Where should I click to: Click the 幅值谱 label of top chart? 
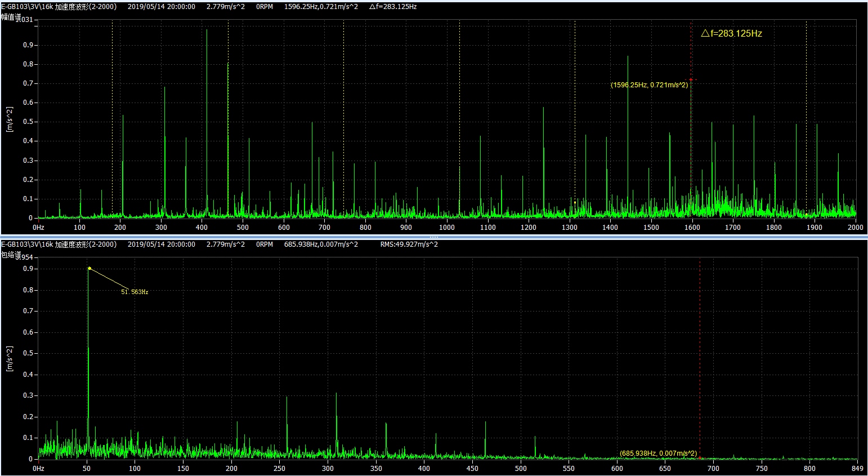point(11,18)
